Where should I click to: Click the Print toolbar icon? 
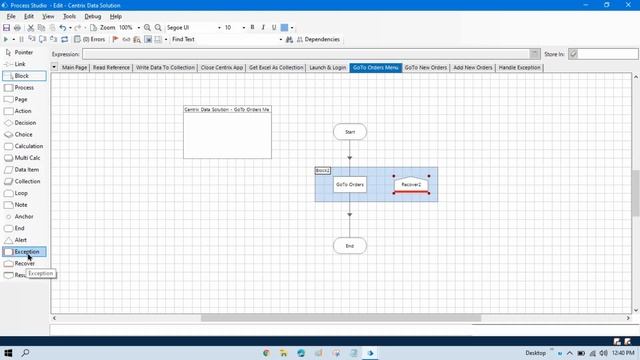(18, 27)
